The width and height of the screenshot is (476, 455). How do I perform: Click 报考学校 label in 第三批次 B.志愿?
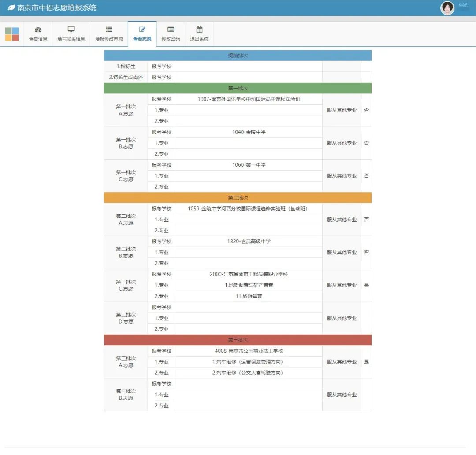pos(161,384)
